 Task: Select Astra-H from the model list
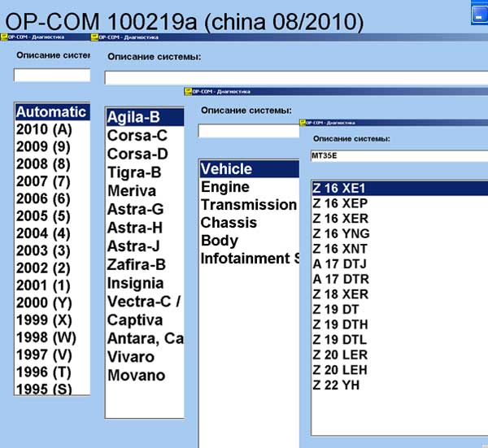click(135, 228)
